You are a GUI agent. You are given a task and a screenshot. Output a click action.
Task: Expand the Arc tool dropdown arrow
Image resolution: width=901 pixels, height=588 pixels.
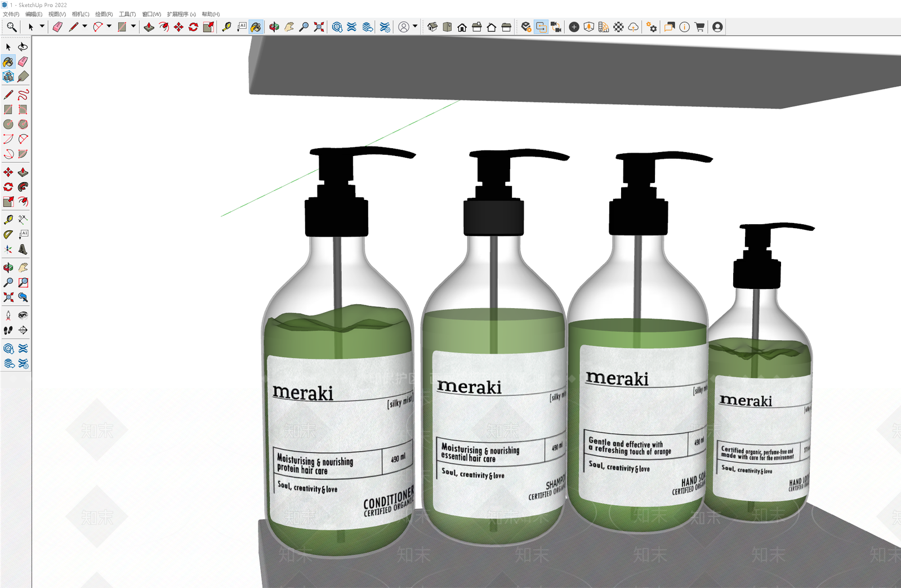[x=109, y=26]
